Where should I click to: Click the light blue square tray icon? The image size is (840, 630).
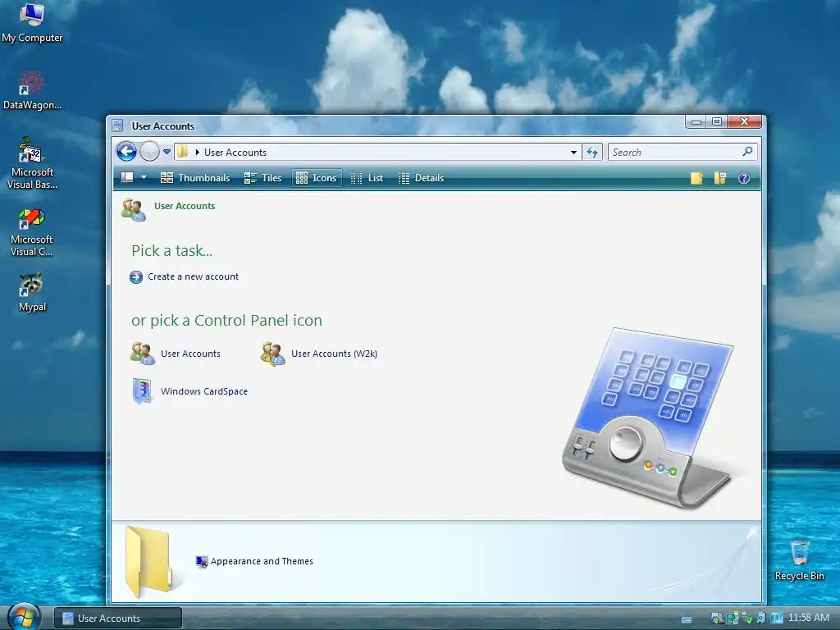(777, 619)
